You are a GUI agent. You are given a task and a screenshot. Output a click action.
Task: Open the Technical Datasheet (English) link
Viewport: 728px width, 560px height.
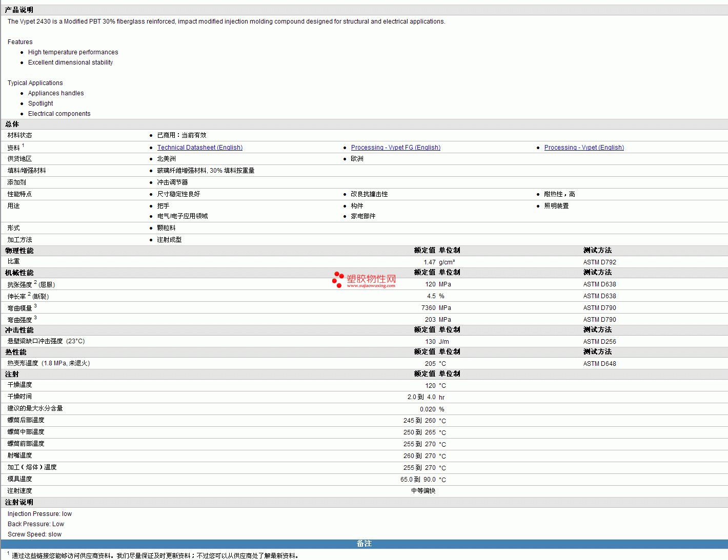click(199, 148)
